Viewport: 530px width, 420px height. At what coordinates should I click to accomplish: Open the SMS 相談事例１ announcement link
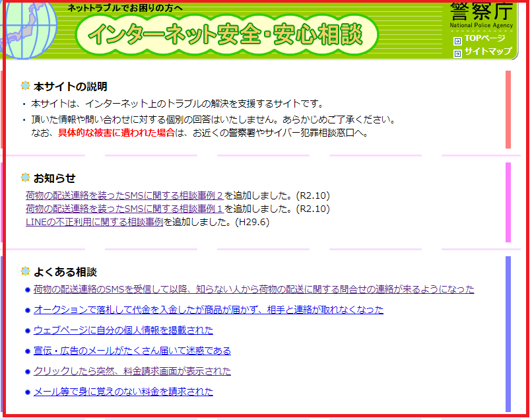pos(125,209)
